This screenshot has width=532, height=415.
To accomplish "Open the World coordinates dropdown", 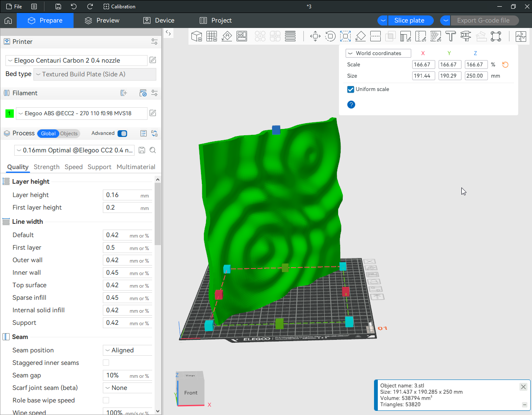I will pyautogui.click(x=378, y=53).
